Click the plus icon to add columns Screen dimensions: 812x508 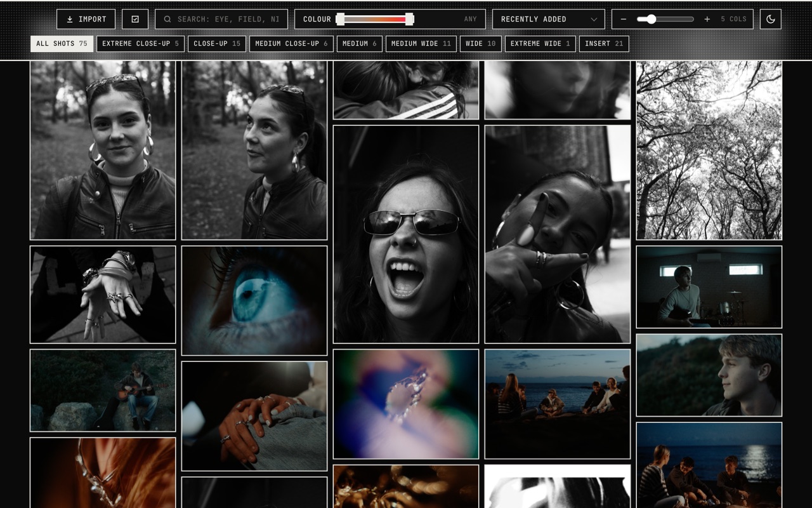(707, 19)
